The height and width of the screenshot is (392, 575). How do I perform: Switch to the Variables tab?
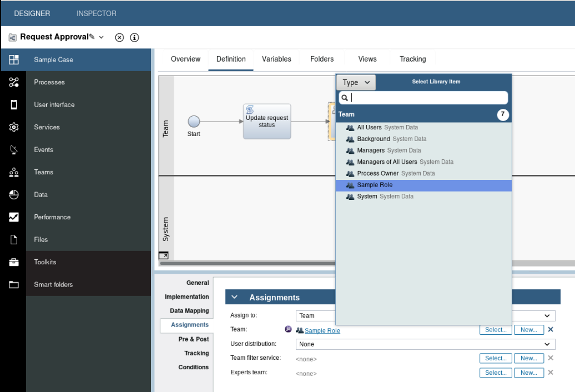tap(276, 59)
